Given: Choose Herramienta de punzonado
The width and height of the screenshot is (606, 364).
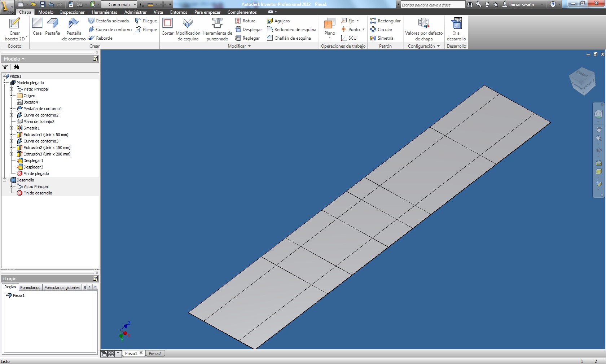Looking at the screenshot, I should [218, 29].
